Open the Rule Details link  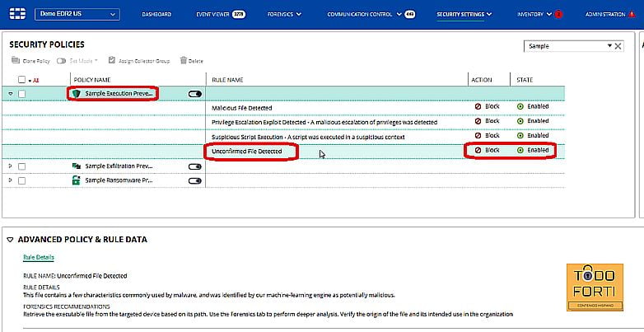tap(38, 258)
